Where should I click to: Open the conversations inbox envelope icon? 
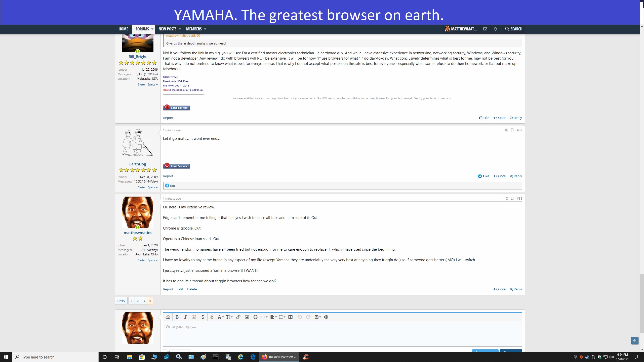tap(485, 29)
